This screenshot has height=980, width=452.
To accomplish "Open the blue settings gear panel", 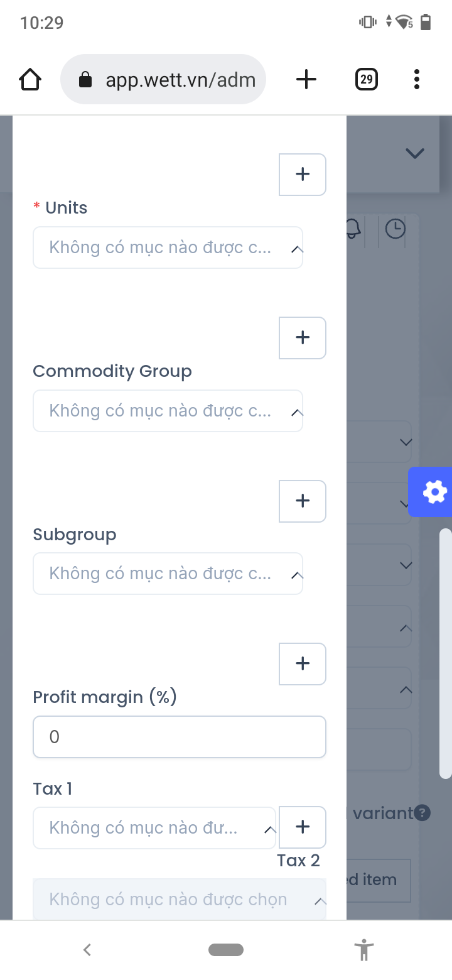I will [433, 492].
